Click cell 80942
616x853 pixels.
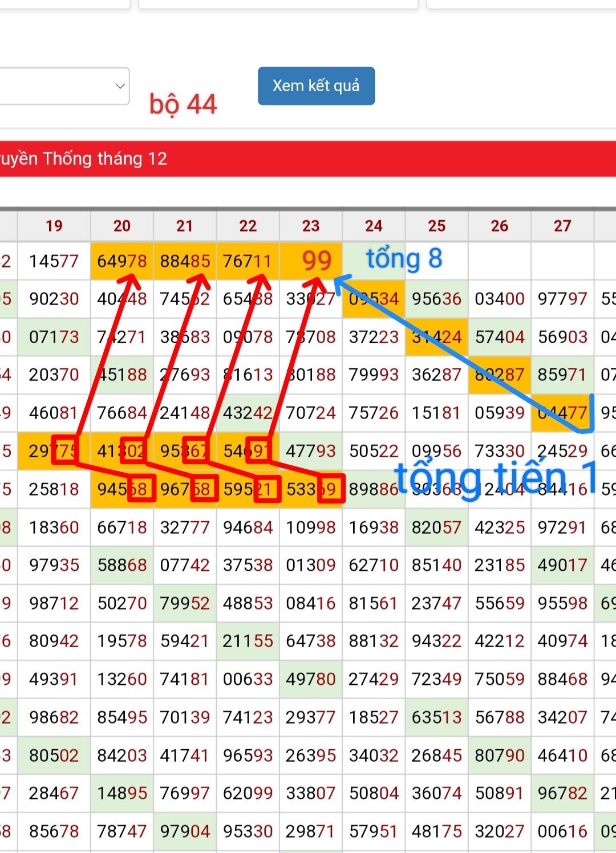point(54,641)
